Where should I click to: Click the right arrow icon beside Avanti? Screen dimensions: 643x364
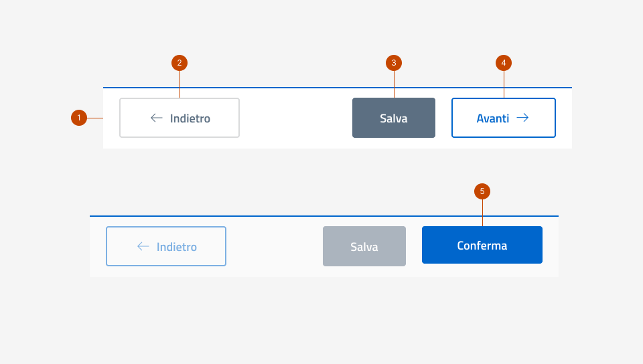pos(522,118)
